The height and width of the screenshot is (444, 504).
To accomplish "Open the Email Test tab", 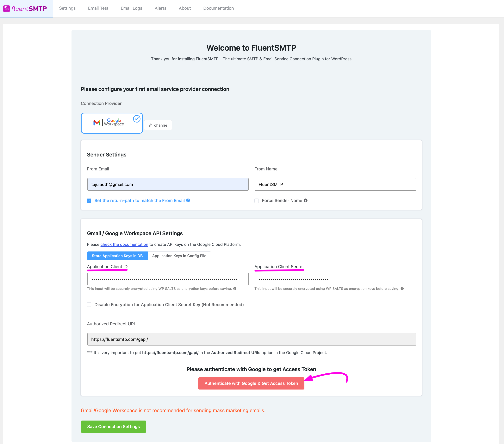I will click(x=98, y=8).
